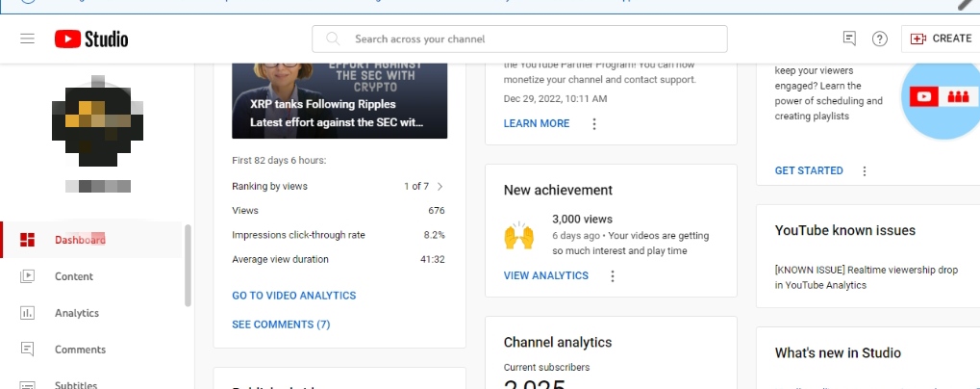
Task: Click the channel profile avatar
Action: point(97,121)
